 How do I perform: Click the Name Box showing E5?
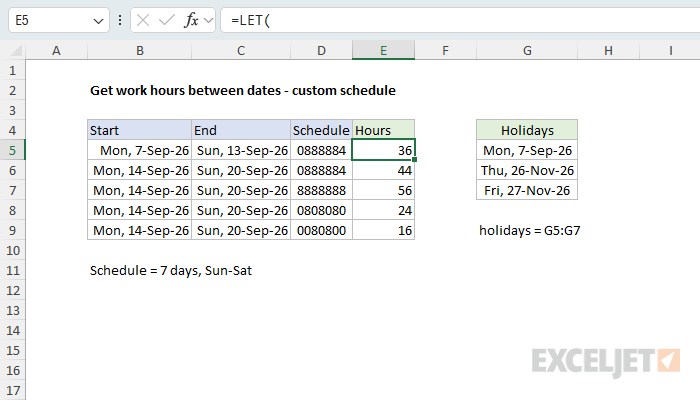59,20
